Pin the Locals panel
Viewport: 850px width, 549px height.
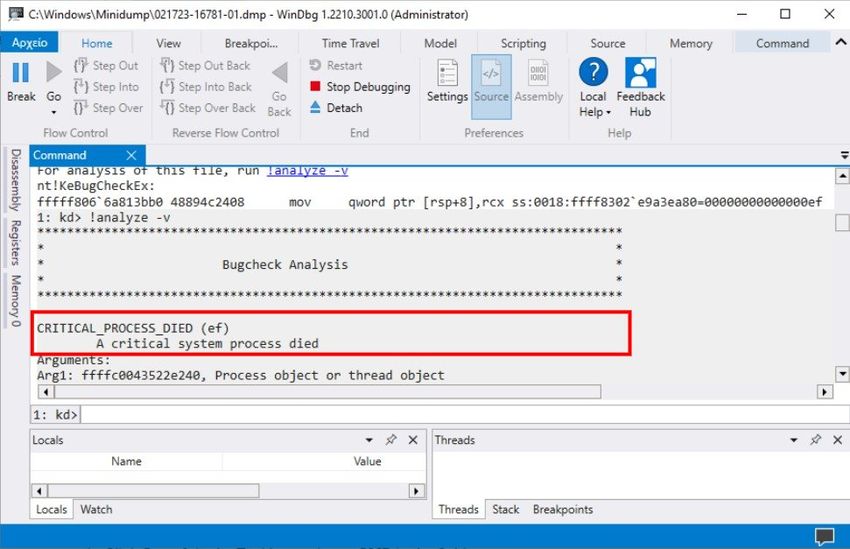point(391,440)
